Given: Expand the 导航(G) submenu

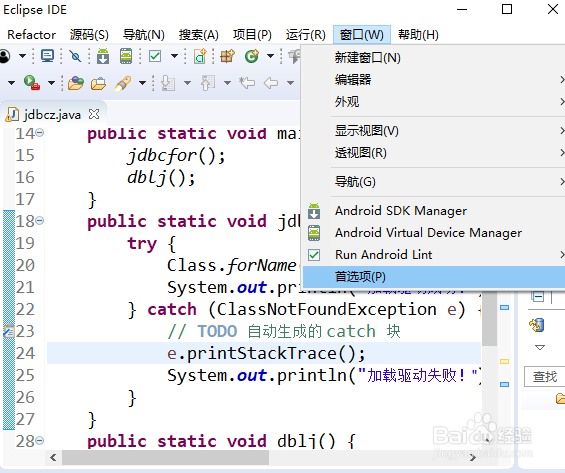Looking at the screenshot, I should tap(434, 182).
